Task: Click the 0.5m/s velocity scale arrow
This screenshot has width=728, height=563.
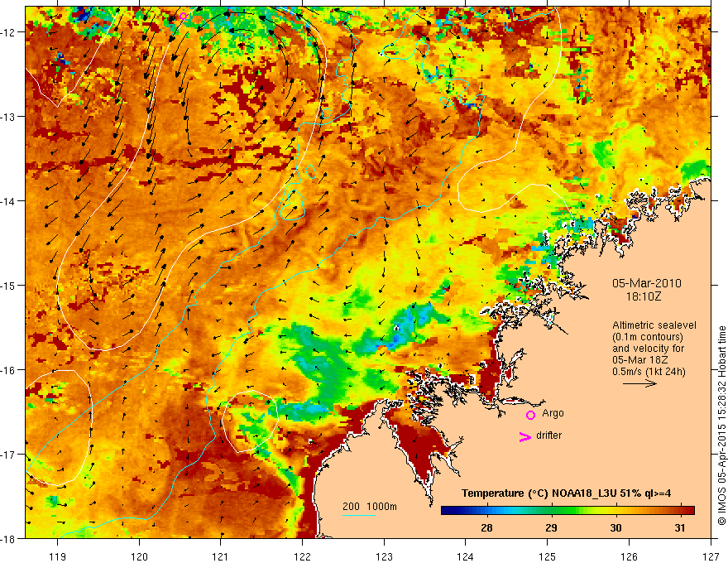Action: 639,383
